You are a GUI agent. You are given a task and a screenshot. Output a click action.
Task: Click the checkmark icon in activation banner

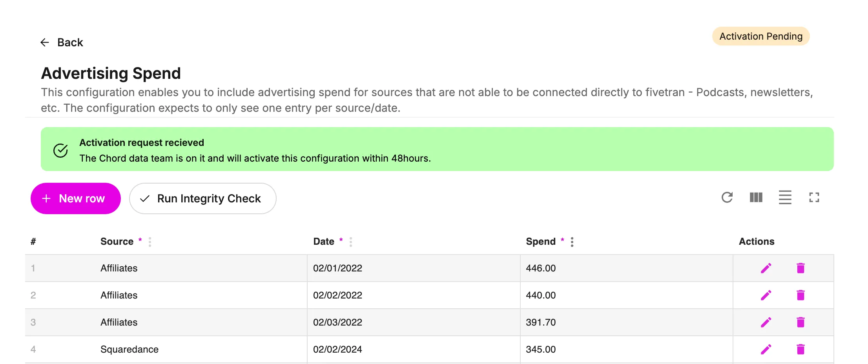pyautogui.click(x=60, y=150)
